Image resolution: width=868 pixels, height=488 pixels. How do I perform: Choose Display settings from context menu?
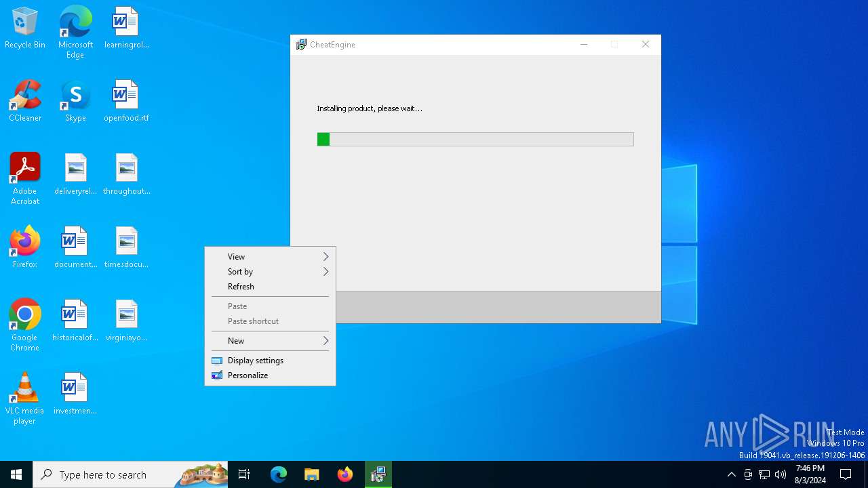tap(270, 361)
